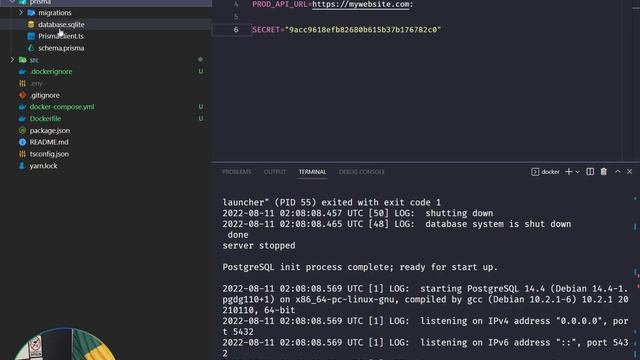Kill terminal with trash icon
This screenshot has width=640, height=360.
click(604, 172)
